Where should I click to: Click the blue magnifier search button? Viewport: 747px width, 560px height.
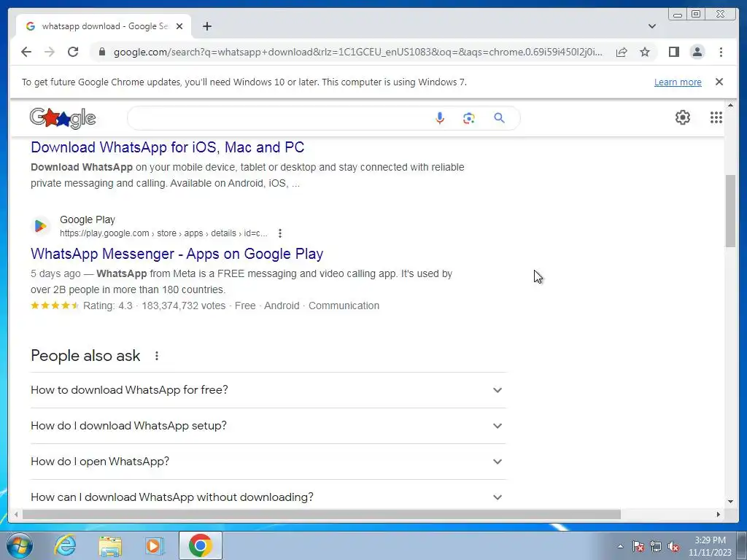point(499,117)
